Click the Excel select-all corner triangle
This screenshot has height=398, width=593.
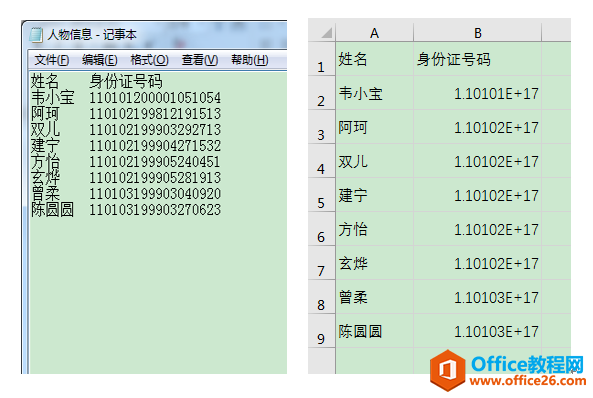(x=326, y=33)
